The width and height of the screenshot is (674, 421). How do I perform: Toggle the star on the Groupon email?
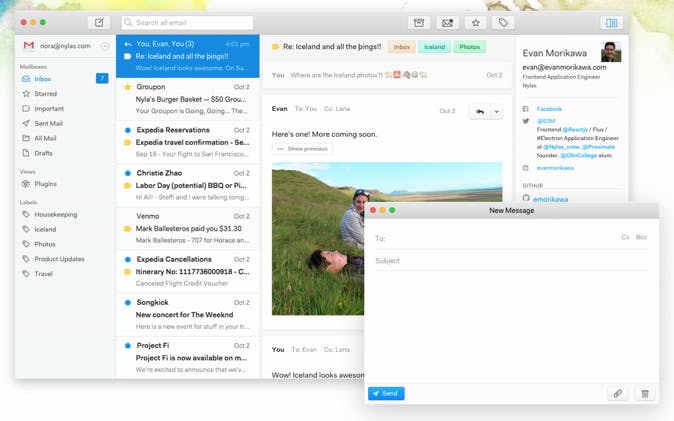127,87
